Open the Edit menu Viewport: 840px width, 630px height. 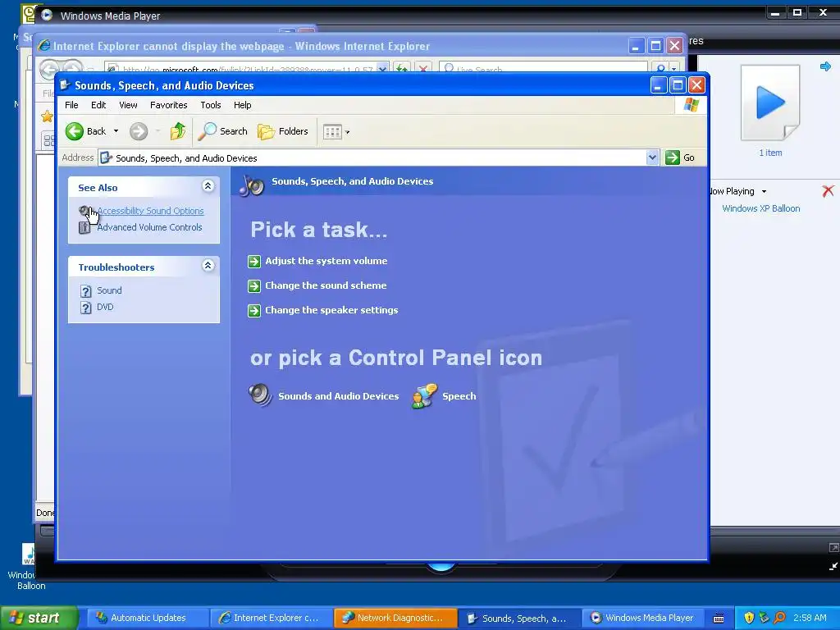tap(98, 105)
